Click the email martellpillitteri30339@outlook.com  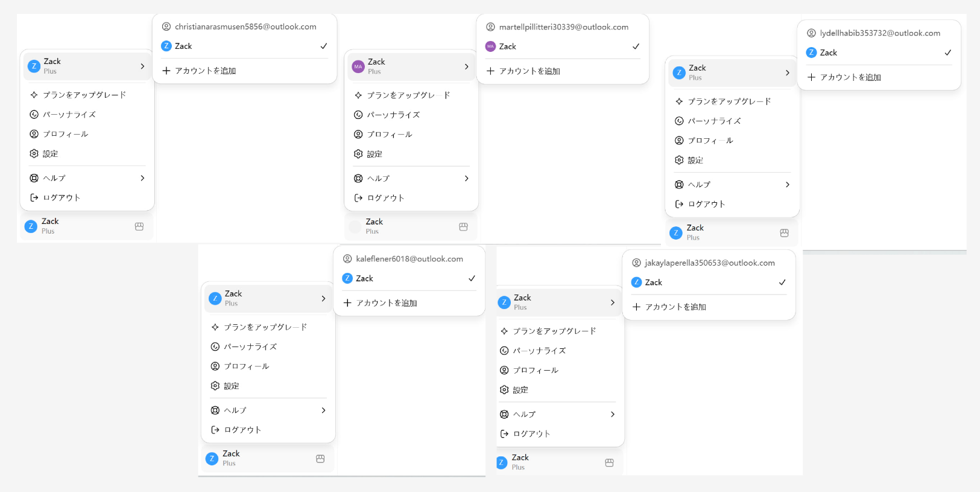pyautogui.click(x=564, y=27)
